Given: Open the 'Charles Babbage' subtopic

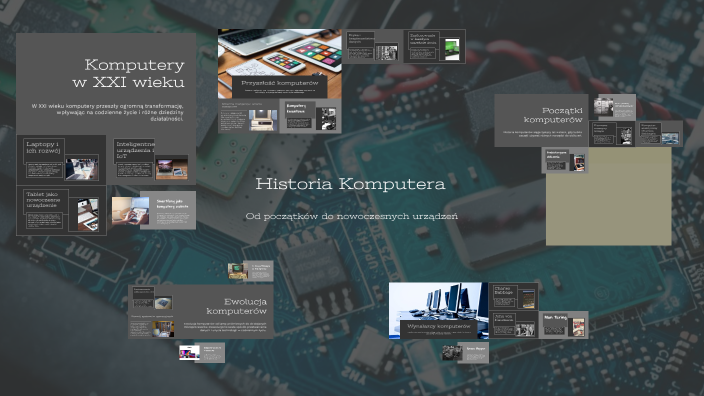Looking at the screenshot, I should [513, 296].
